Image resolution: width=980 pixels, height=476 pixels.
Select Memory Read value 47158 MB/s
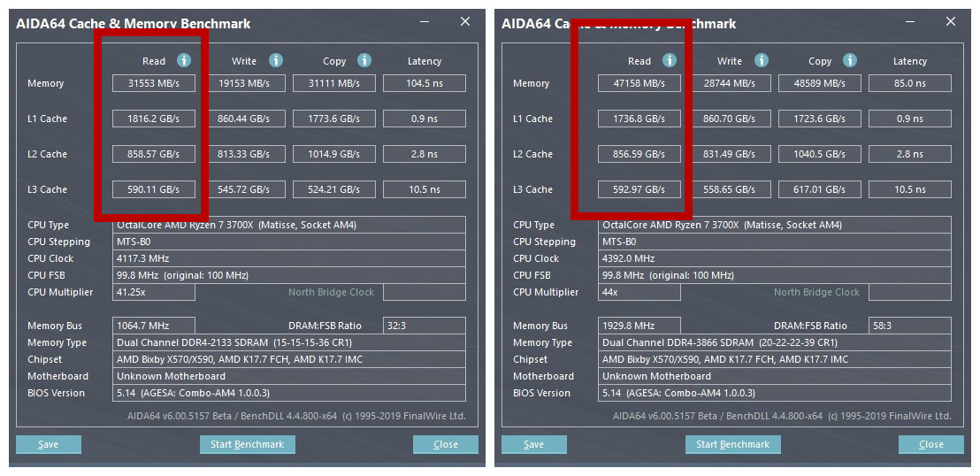(x=639, y=83)
